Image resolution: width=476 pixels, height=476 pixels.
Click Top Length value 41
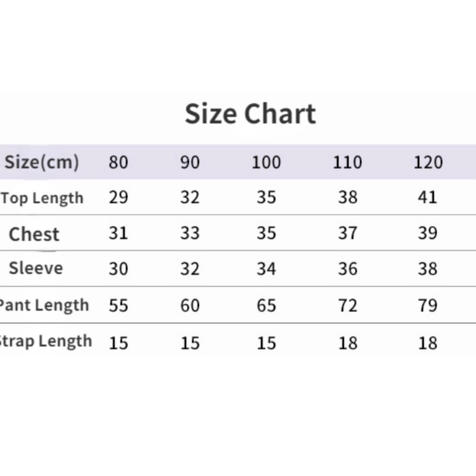(427, 198)
